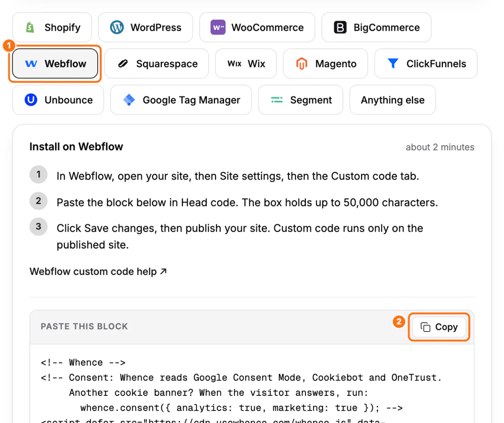Click the '<!-- Whence -->' code line
This screenshot has height=423, width=504.
click(83, 362)
